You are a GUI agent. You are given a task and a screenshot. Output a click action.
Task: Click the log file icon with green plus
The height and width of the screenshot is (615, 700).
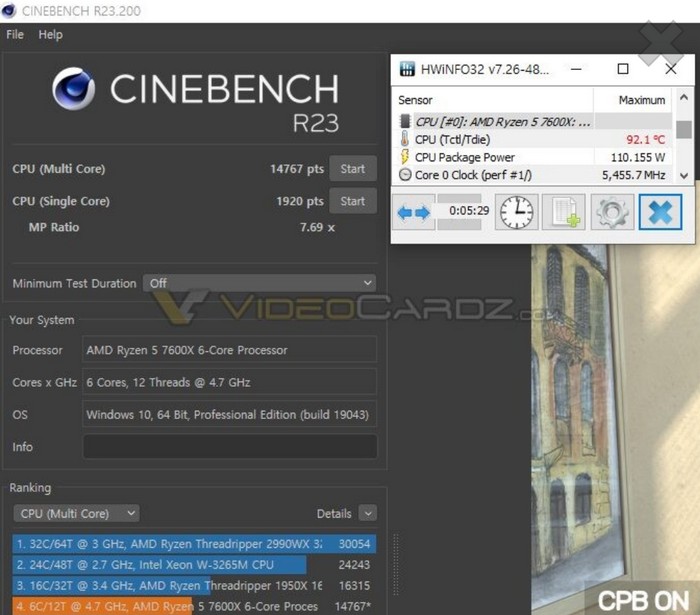[563, 212]
